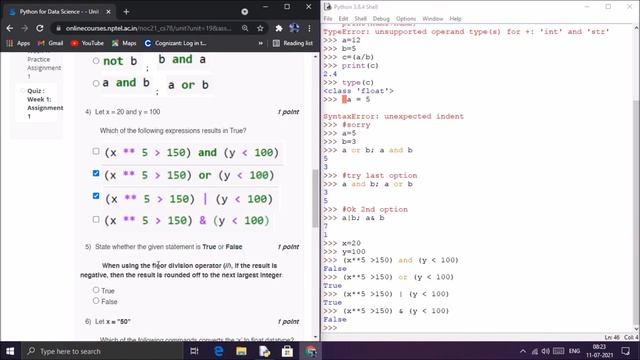This screenshot has width=640, height=360.
Task: Open the Maps bookmark
Action: coord(124,43)
